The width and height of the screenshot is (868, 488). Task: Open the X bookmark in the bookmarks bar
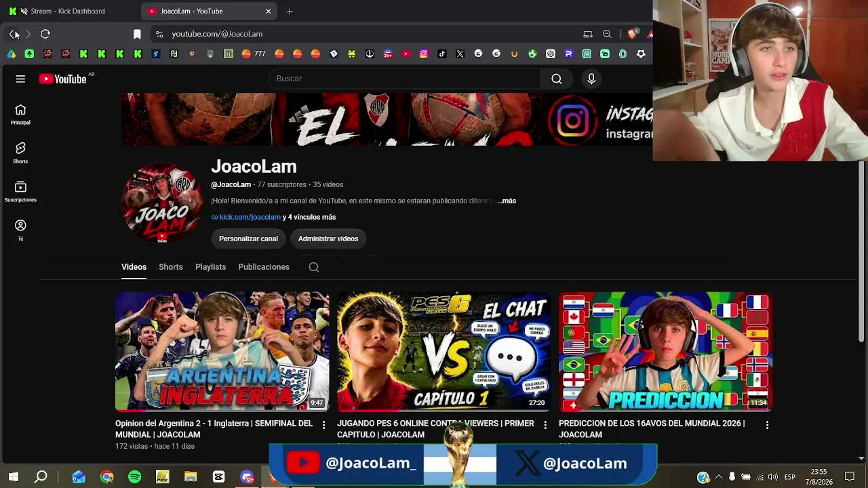pyautogui.click(x=460, y=54)
